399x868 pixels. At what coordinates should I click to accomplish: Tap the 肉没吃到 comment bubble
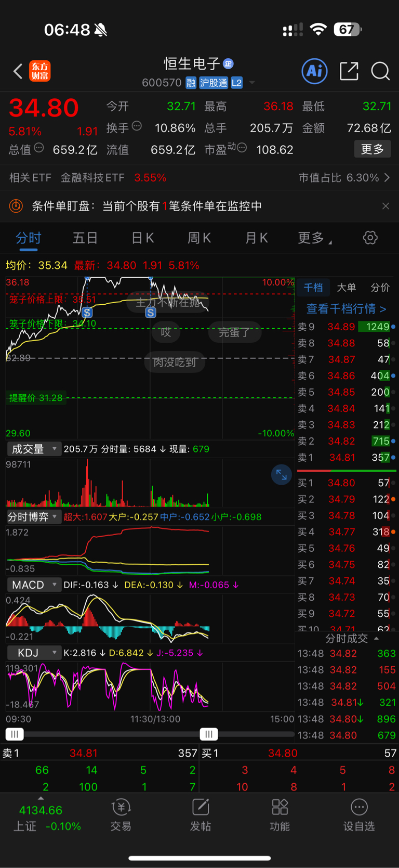(x=175, y=362)
